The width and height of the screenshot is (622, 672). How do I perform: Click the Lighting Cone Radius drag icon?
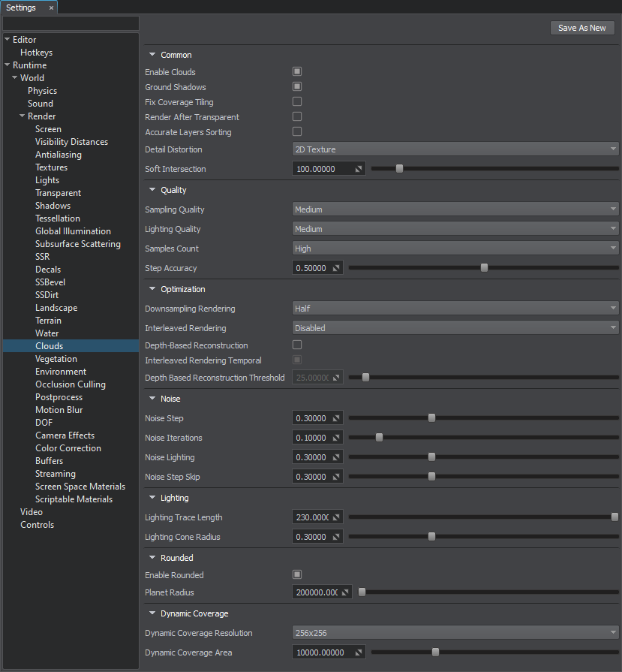336,537
